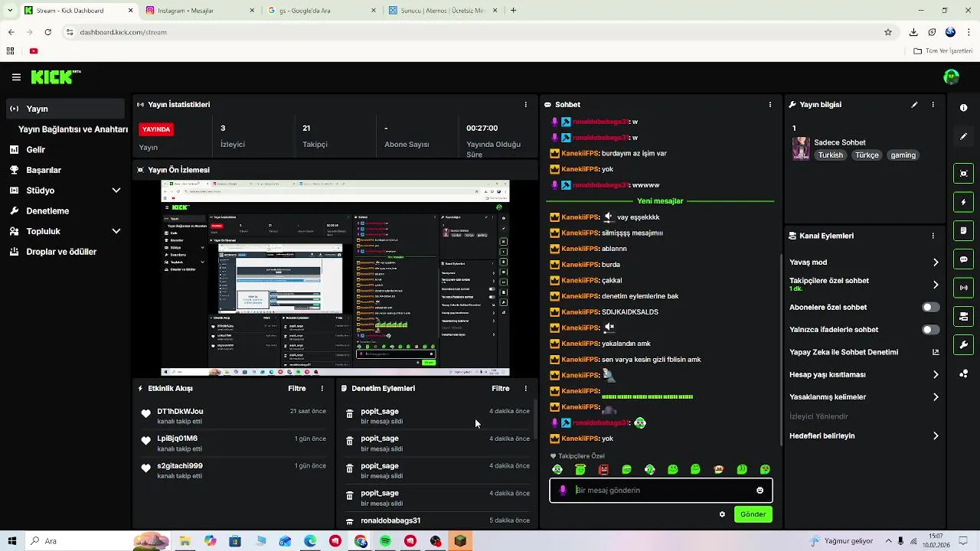980x551 pixels.
Task: Click the green Gönder button
Action: point(753,514)
